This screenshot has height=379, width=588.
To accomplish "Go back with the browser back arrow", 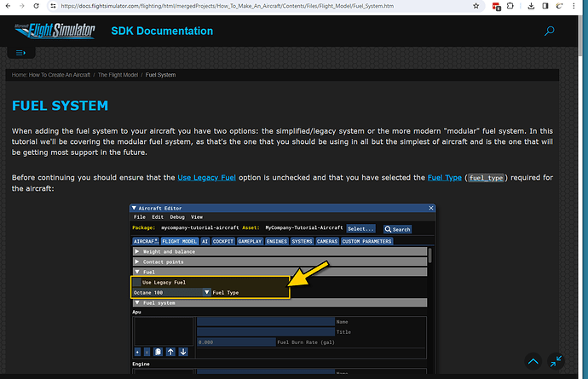I will point(8,6).
